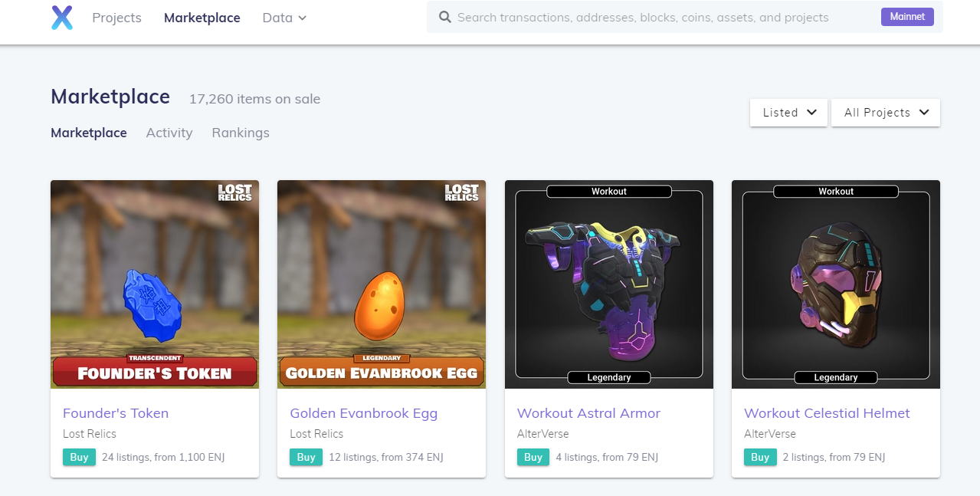Click AlterVerse under Workout Celestial Helmet
The height and width of the screenshot is (496, 980).
(770, 434)
